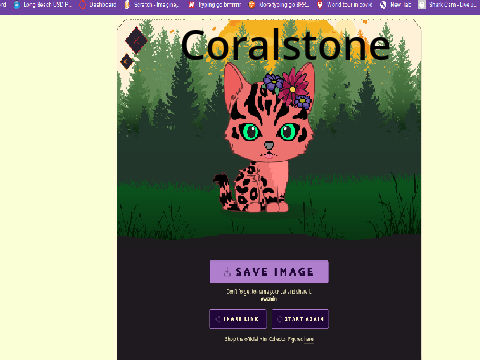480x360 pixels.
Task: Click the restart icon on Start Again
Action: click(280, 319)
